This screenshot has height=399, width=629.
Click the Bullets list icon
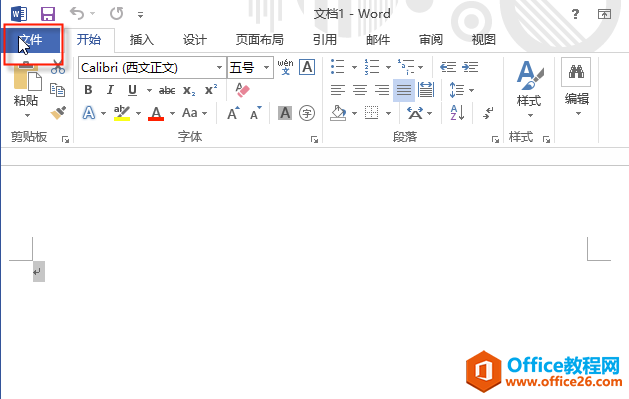point(337,67)
